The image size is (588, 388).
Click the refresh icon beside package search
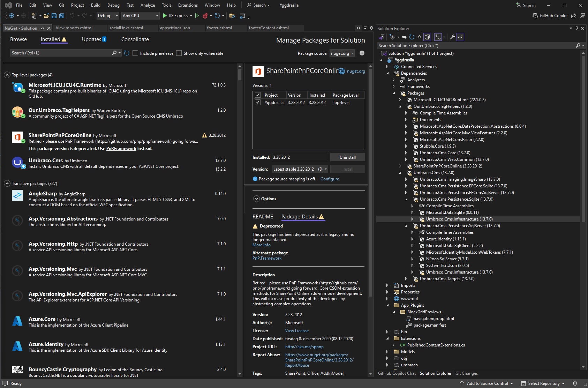[127, 53]
